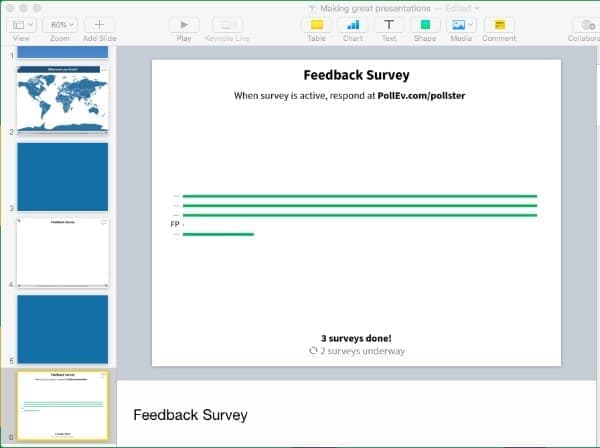
Task: Open Keynote Live
Action: tap(226, 24)
